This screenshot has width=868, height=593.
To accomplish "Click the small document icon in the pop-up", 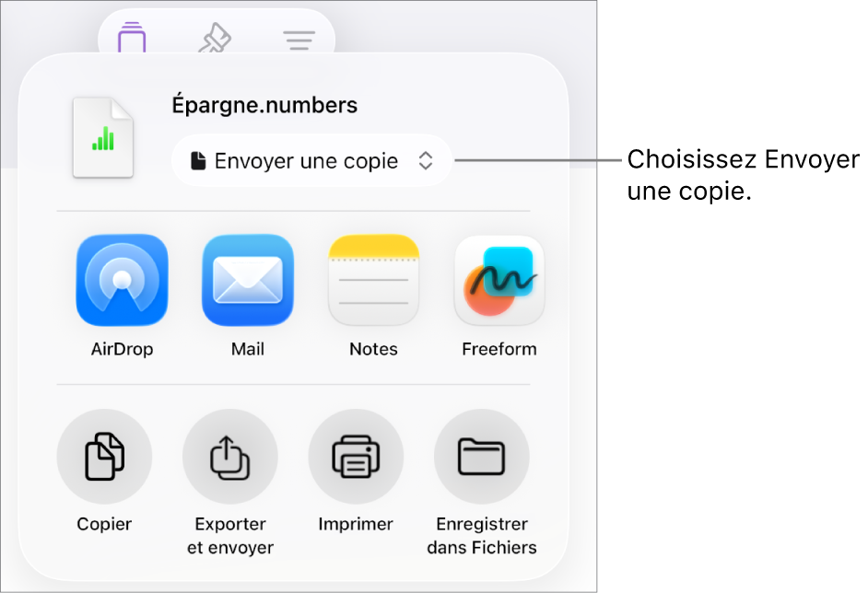I will pyautogui.click(x=198, y=161).
